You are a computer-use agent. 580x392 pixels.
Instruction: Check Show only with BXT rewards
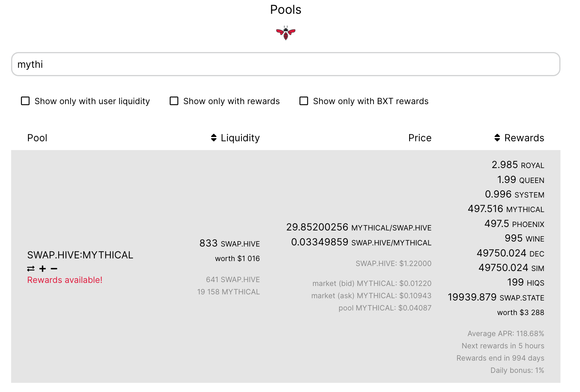(x=304, y=101)
